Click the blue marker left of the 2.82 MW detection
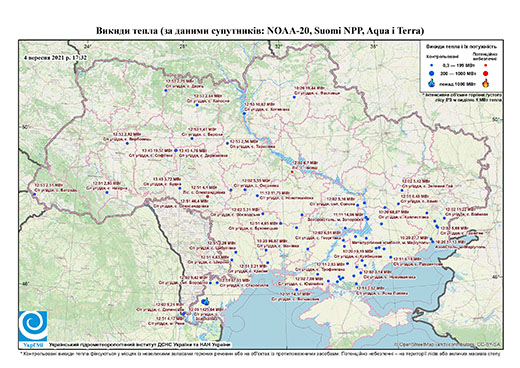 [127, 143]
